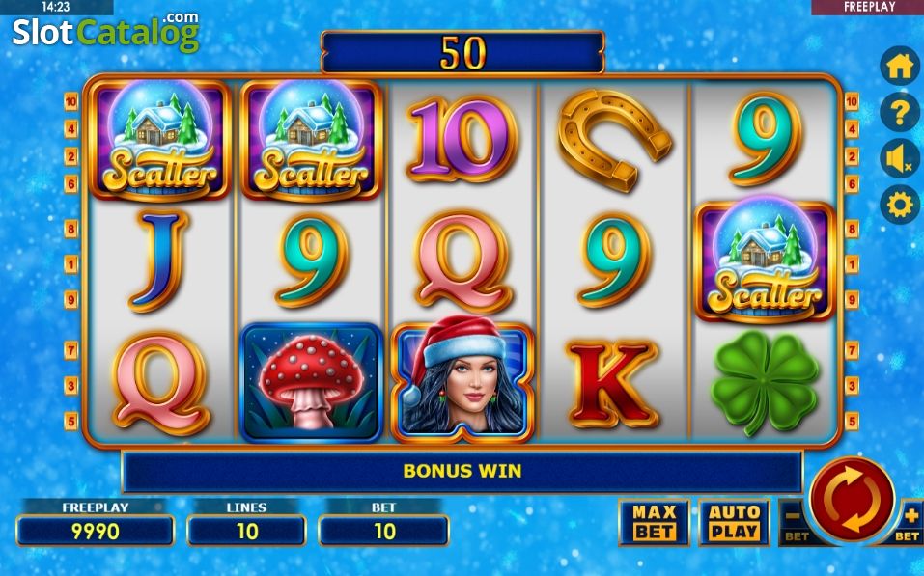
Task: Click the Scatter snow globe on reel five
Action: tap(765, 261)
